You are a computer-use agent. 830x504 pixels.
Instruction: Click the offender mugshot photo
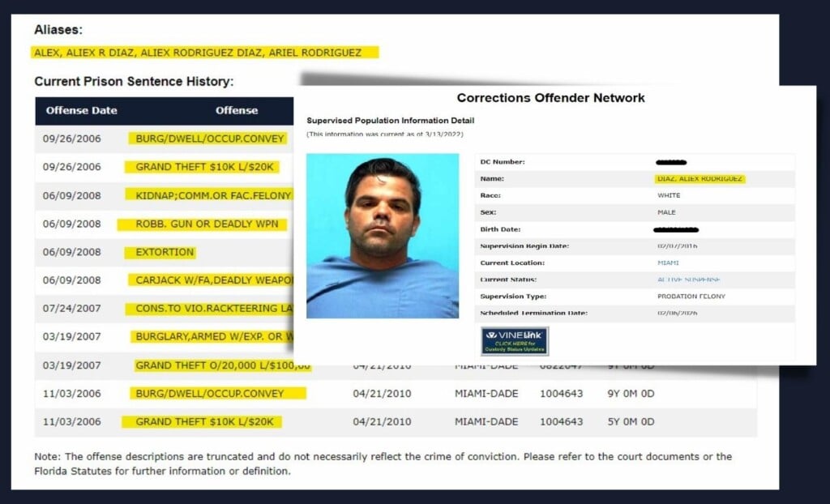pyautogui.click(x=383, y=236)
